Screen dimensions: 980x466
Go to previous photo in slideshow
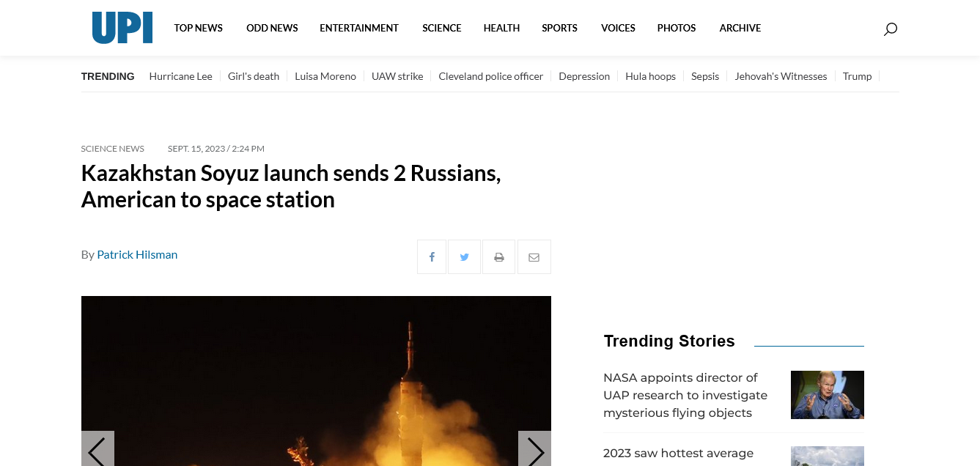[x=97, y=450]
